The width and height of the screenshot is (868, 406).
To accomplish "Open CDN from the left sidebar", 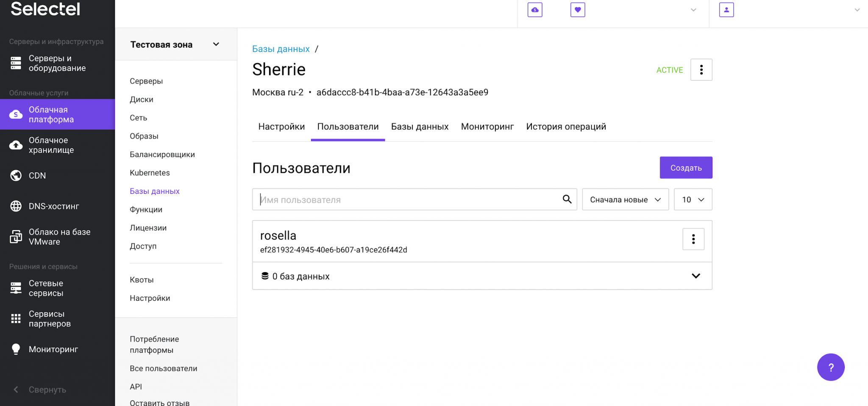I will (x=37, y=176).
